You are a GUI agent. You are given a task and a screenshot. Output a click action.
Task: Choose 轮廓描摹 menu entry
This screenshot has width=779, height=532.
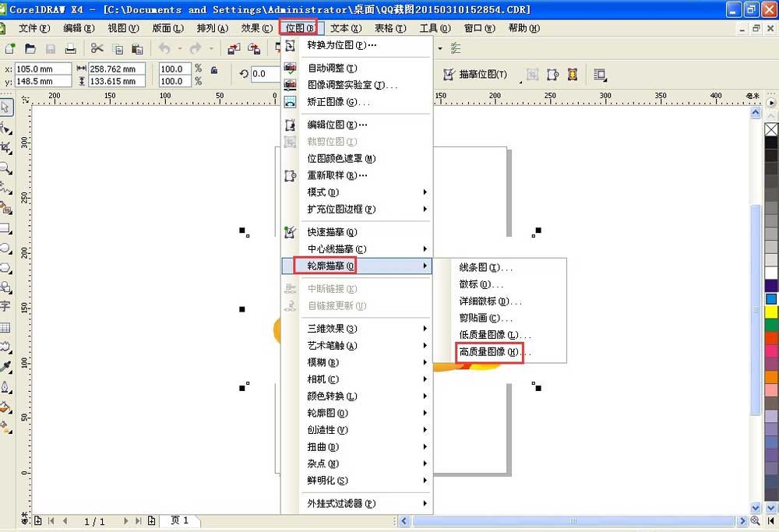point(356,266)
